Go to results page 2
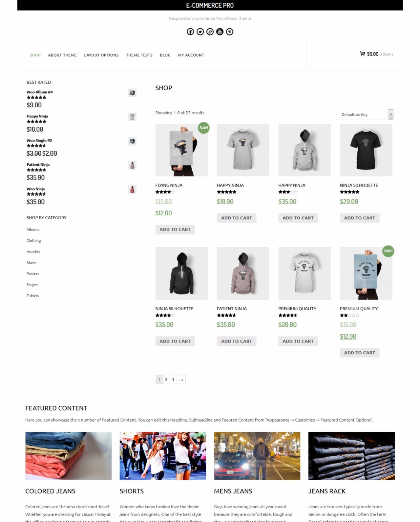 tap(166, 380)
